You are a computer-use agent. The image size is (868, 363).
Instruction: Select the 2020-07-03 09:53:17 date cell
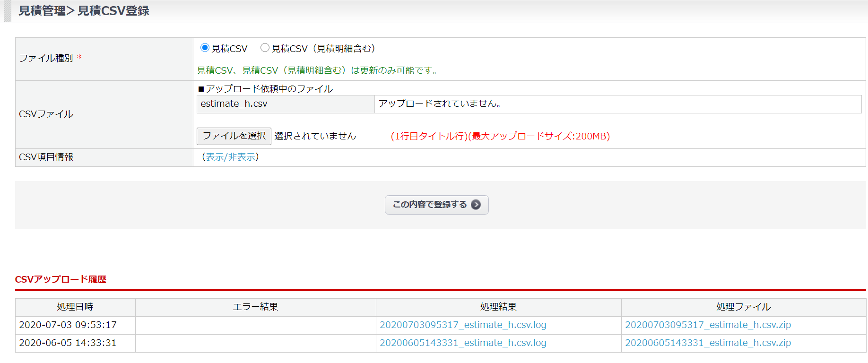68,325
